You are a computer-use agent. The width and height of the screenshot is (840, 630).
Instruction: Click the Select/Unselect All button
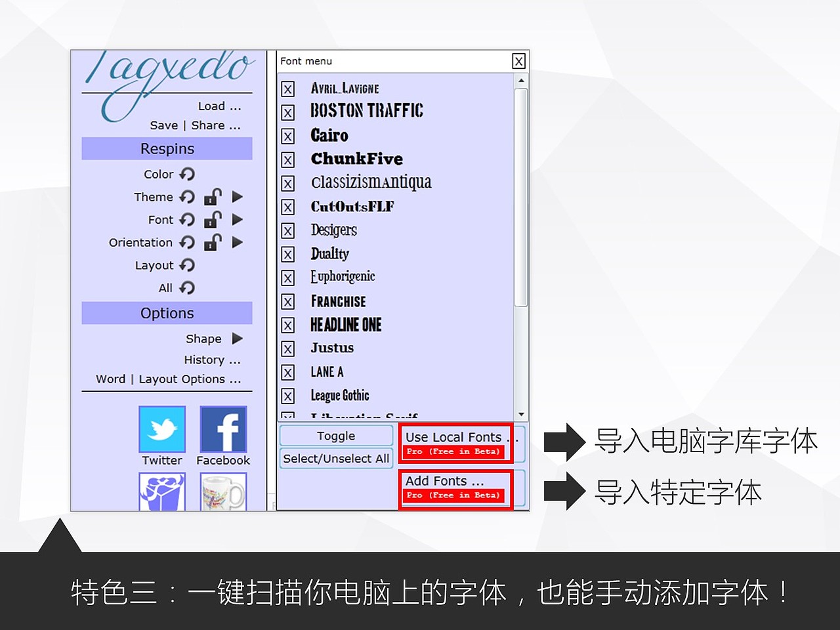[x=335, y=458]
